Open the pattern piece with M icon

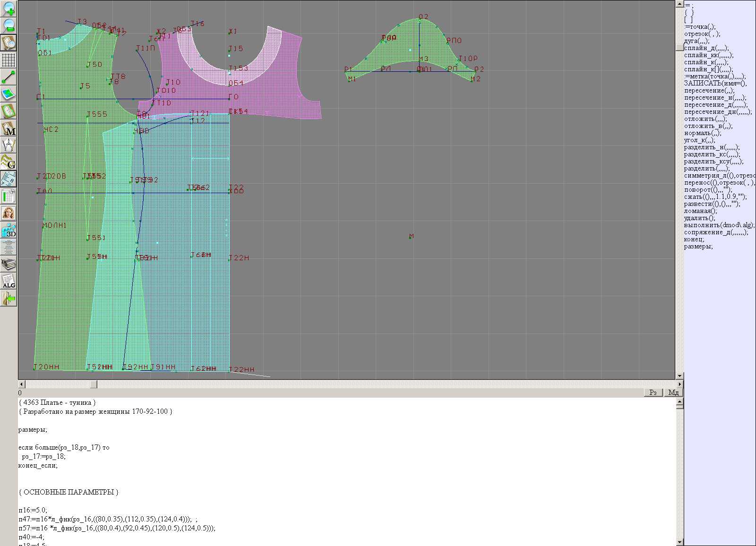[x=9, y=128]
